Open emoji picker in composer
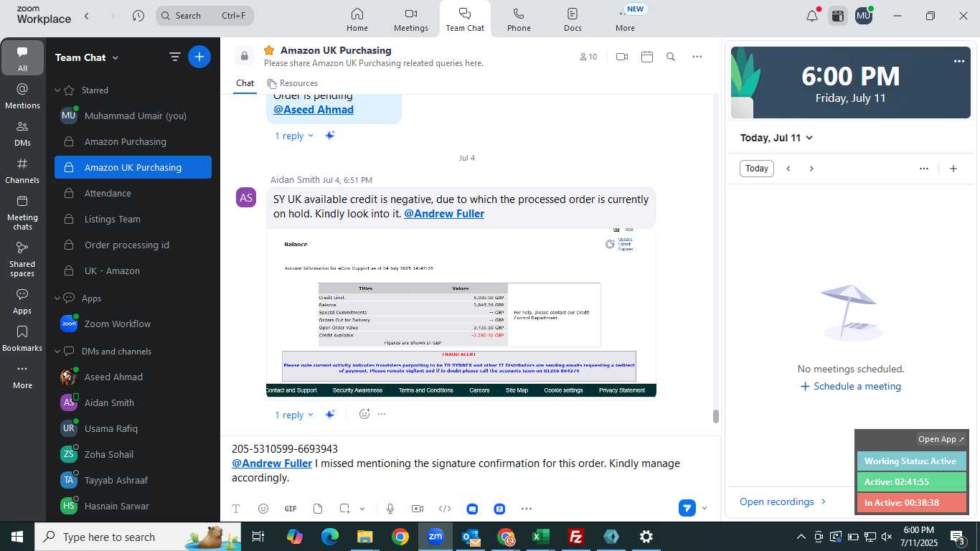This screenshot has width=980, height=551. (x=263, y=509)
